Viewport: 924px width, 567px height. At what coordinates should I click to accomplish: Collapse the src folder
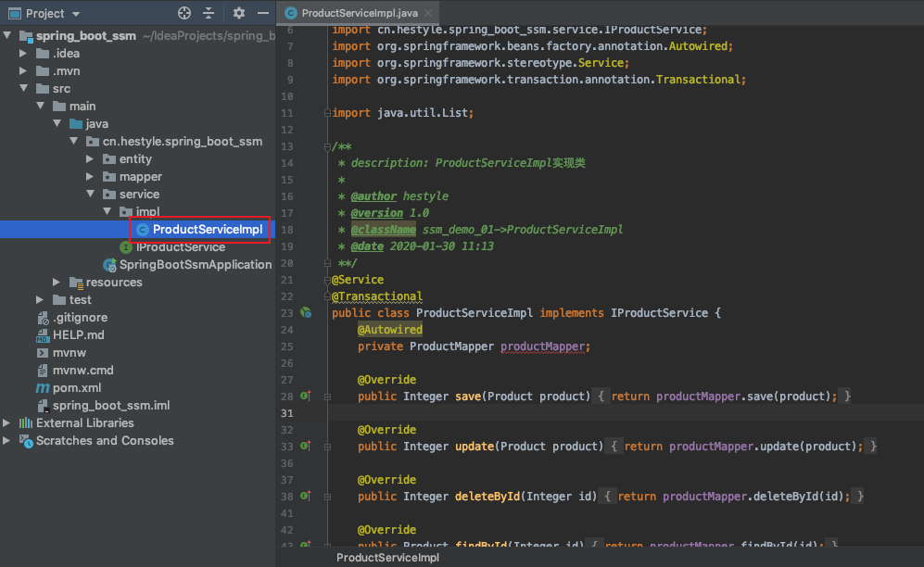pos(23,88)
